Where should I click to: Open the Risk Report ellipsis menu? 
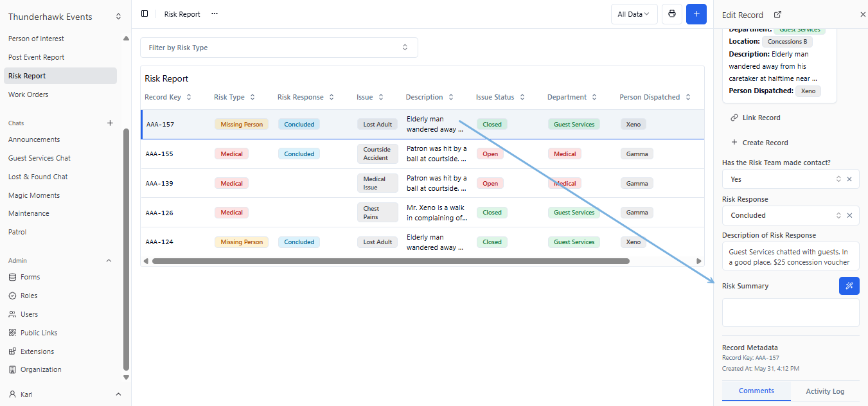coord(215,14)
